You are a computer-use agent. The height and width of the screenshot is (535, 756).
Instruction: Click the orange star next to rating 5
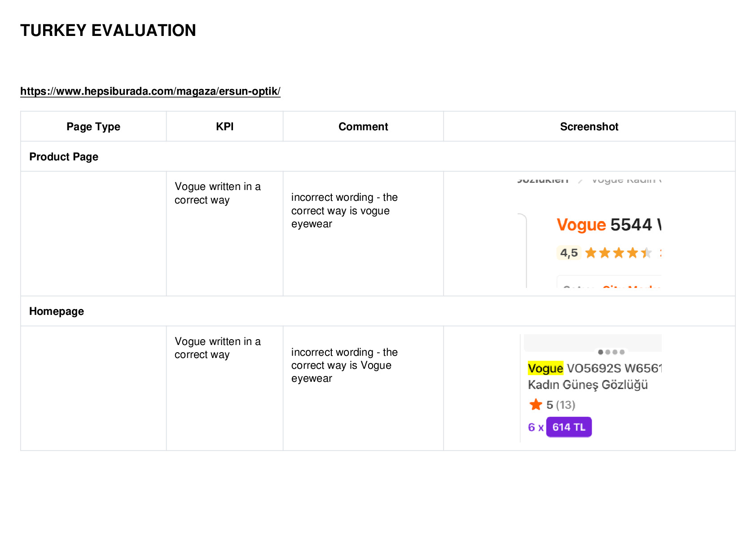tap(536, 405)
